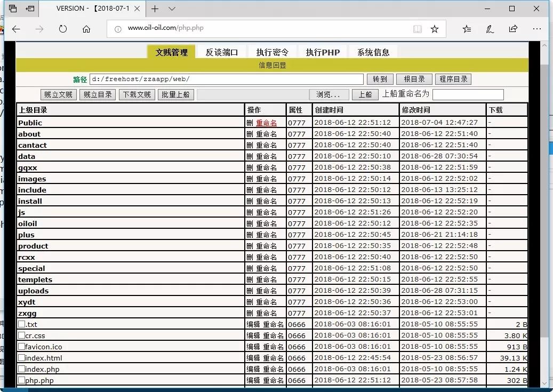Screen dimensions: 553x392
Task: Reload the page with refresh icon
Action: click(x=63, y=29)
